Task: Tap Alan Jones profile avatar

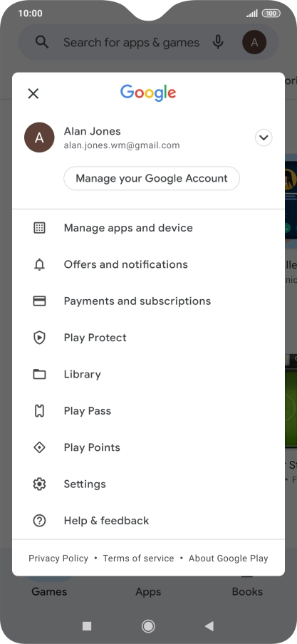Action: pos(39,137)
